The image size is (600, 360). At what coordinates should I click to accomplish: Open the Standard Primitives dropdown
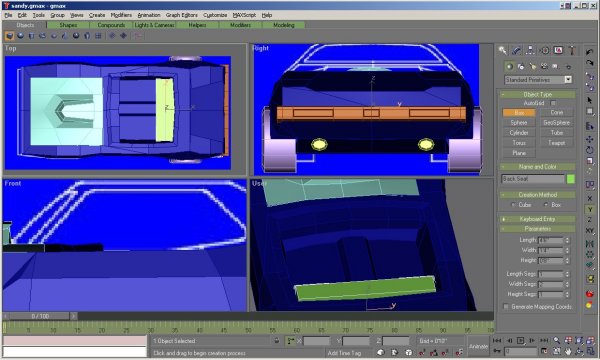538,80
